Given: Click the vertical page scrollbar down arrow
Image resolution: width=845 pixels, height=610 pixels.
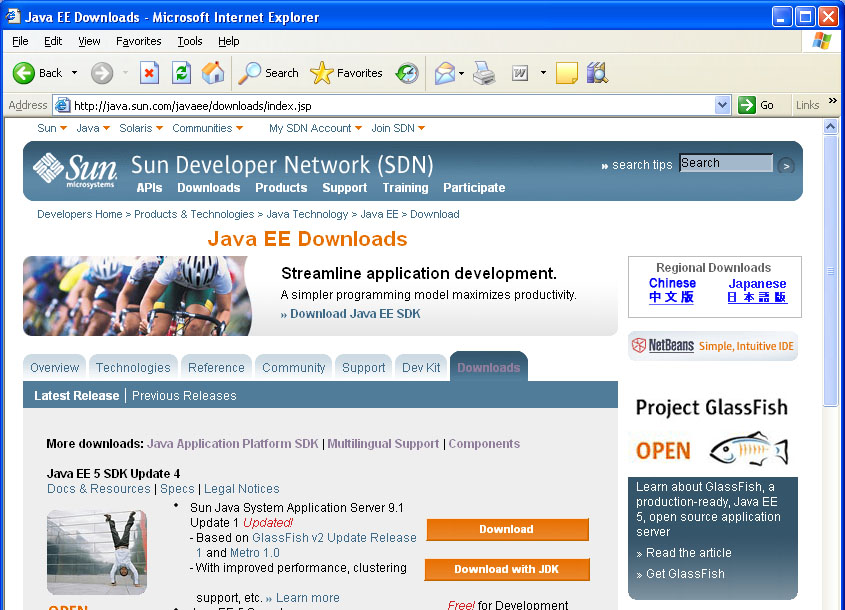Looking at the screenshot, I should [830, 603].
